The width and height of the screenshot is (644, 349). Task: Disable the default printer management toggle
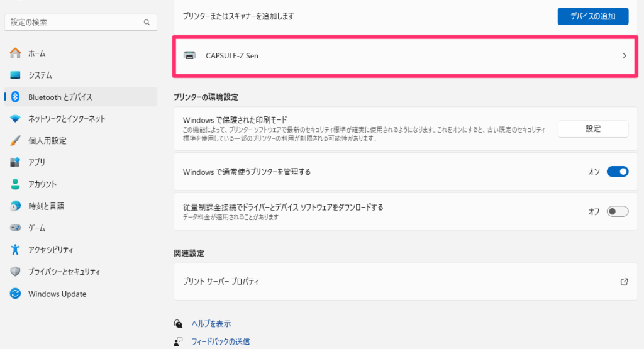(x=617, y=172)
